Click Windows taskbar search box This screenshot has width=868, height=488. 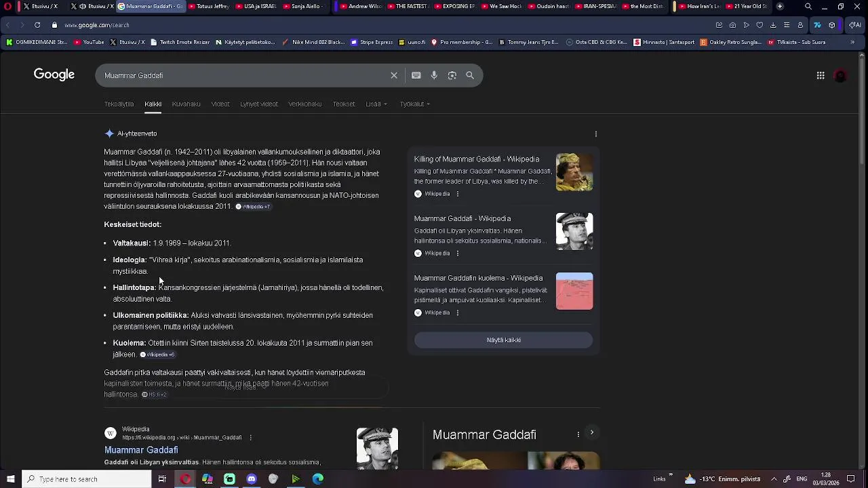[86, 479]
